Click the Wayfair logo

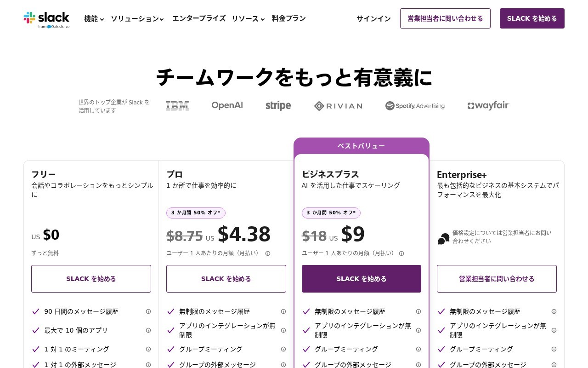[488, 106]
